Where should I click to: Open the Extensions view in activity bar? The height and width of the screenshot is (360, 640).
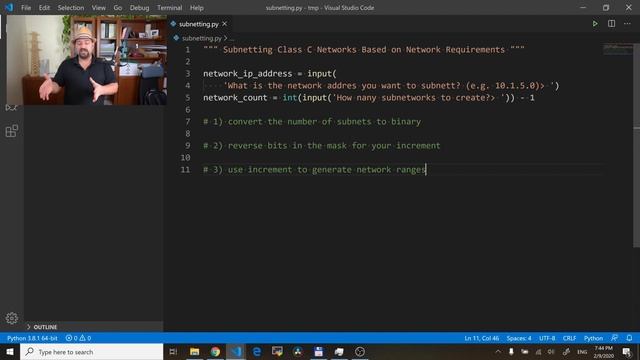tap(11, 131)
